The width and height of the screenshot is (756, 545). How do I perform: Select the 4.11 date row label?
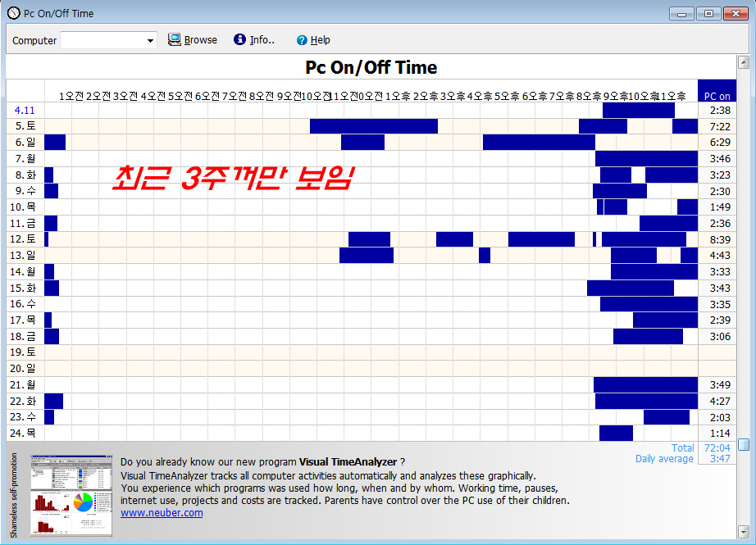coord(25,110)
